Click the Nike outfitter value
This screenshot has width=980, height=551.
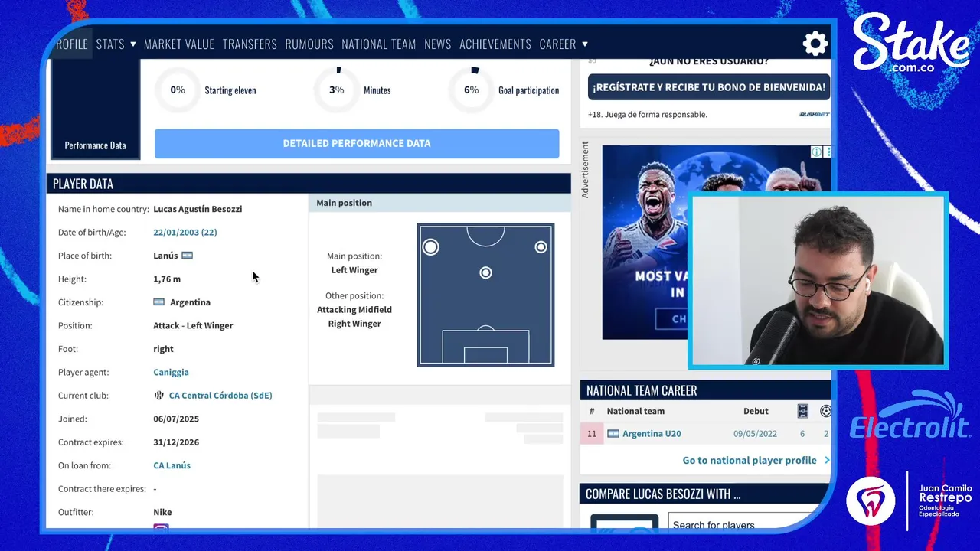(x=162, y=512)
